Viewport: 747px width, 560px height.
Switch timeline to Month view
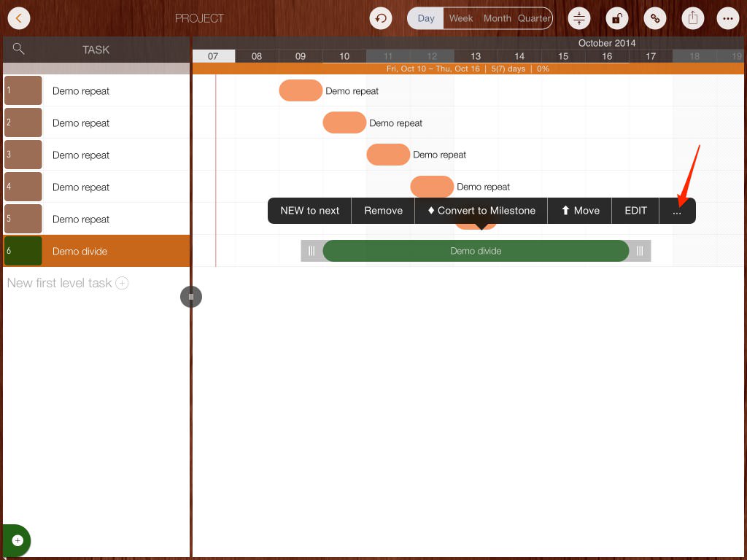497,18
